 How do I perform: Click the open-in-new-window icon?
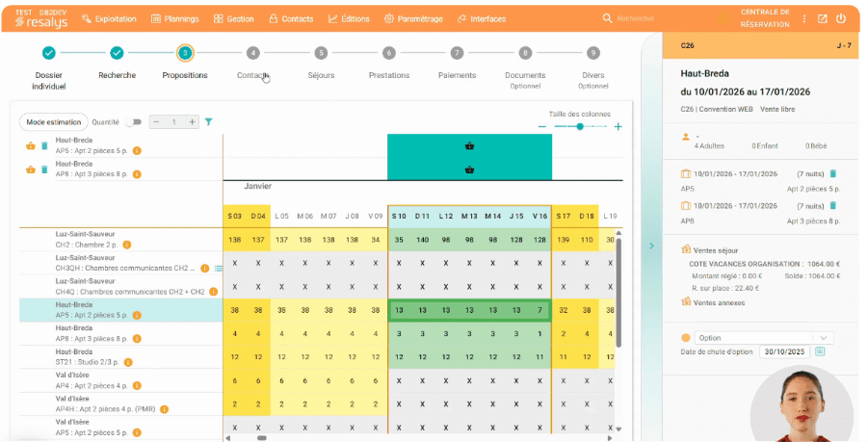coord(823,19)
